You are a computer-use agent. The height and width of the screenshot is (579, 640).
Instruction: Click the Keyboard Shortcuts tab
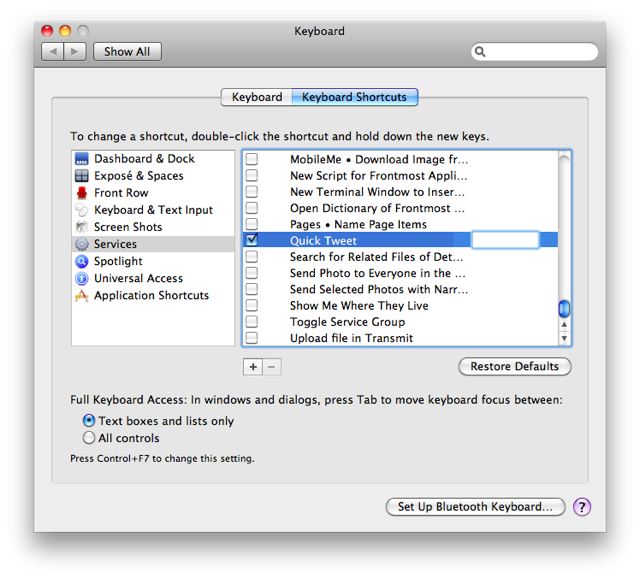point(354,97)
